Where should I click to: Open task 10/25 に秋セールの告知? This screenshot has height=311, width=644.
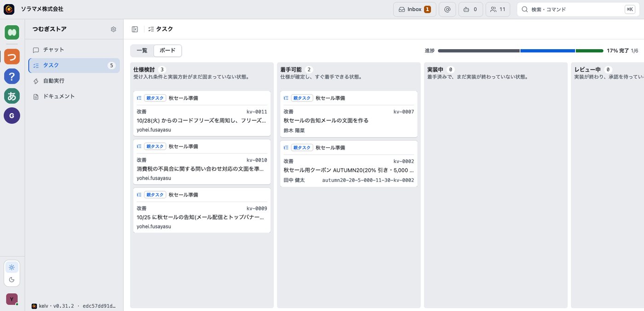202,210
